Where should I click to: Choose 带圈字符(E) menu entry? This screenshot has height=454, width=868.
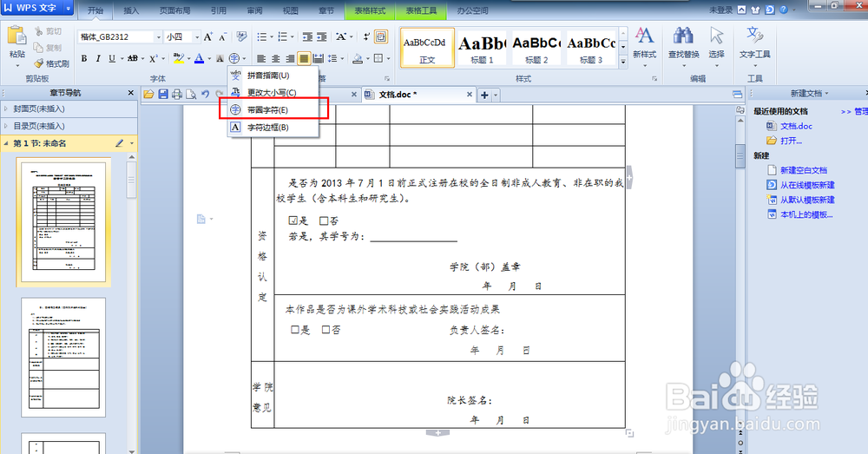coord(273,109)
